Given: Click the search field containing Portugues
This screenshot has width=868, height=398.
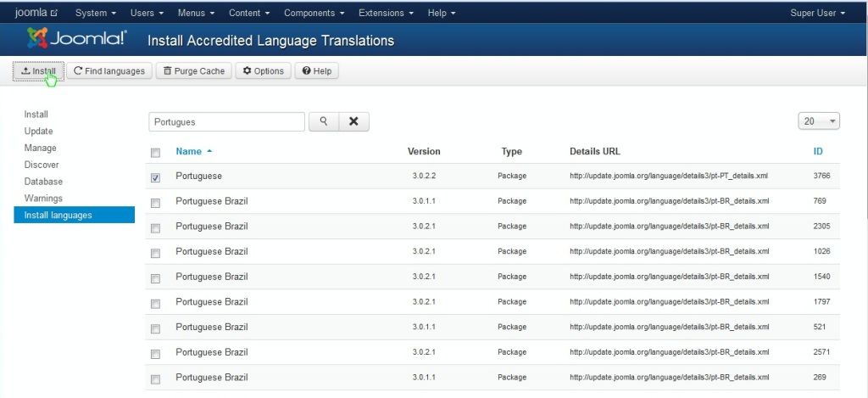Looking at the screenshot, I should 227,121.
